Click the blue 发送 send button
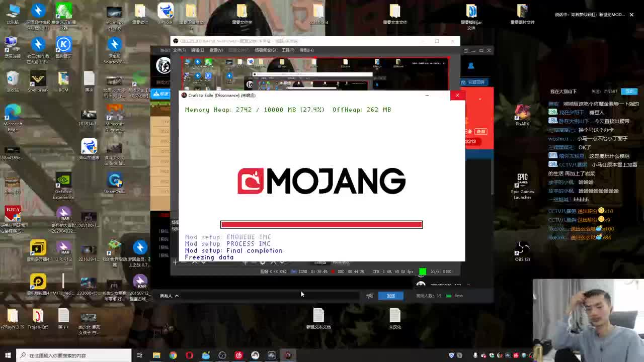The width and height of the screenshot is (644, 362). point(391,296)
